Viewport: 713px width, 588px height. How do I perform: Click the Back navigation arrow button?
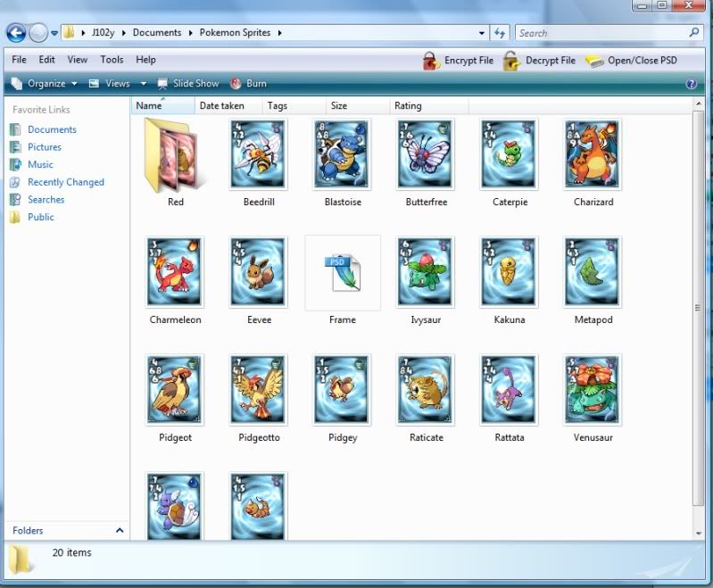tap(16, 33)
